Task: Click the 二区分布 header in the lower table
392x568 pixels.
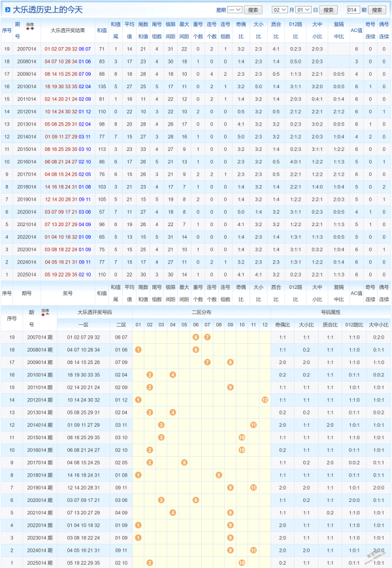Action: (x=201, y=312)
